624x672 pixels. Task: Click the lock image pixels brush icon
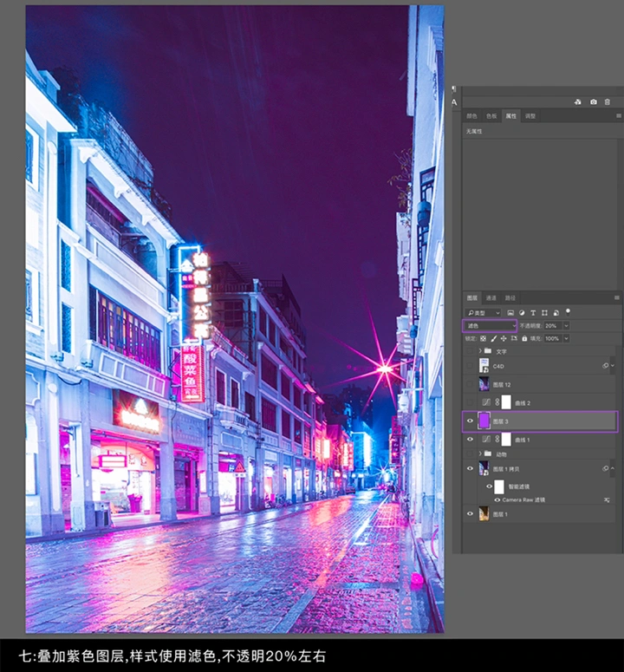pos(493,338)
